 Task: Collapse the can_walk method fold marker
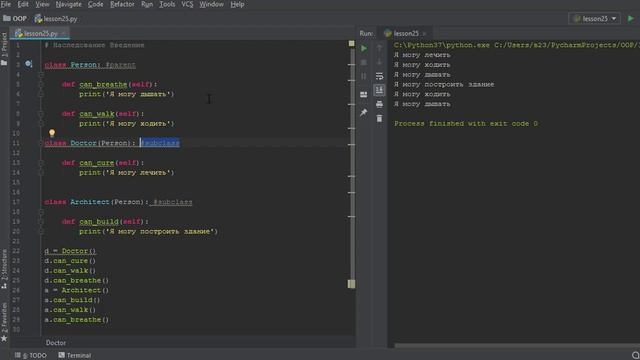coord(41,114)
